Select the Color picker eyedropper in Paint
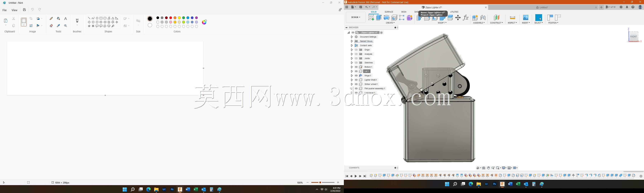Screen dimensions: 644x193 tap(59, 25)
